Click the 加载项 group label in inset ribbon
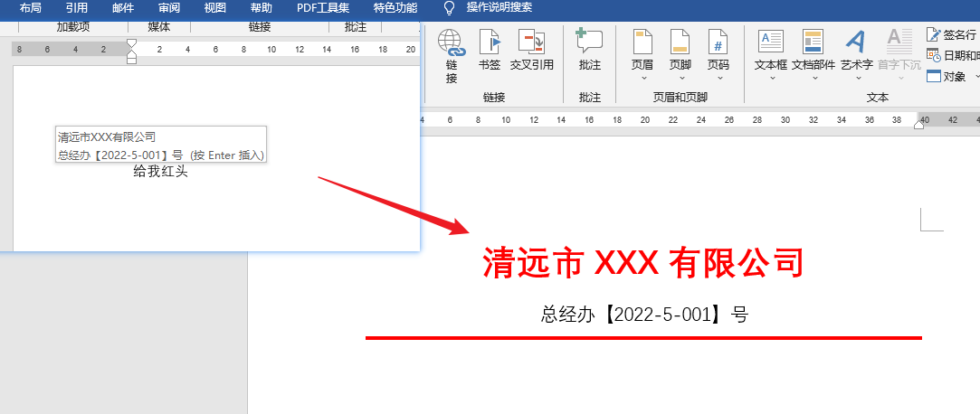980x414 pixels. (73, 27)
